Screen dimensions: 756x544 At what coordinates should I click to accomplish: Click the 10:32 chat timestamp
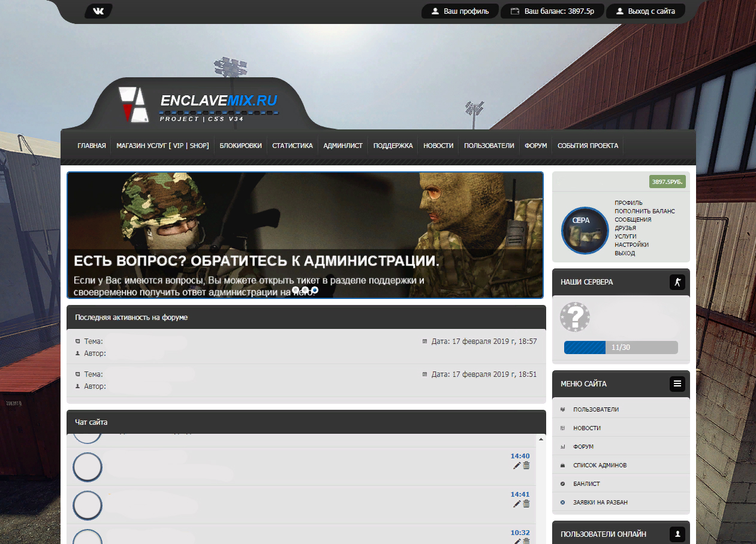click(x=520, y=533)
